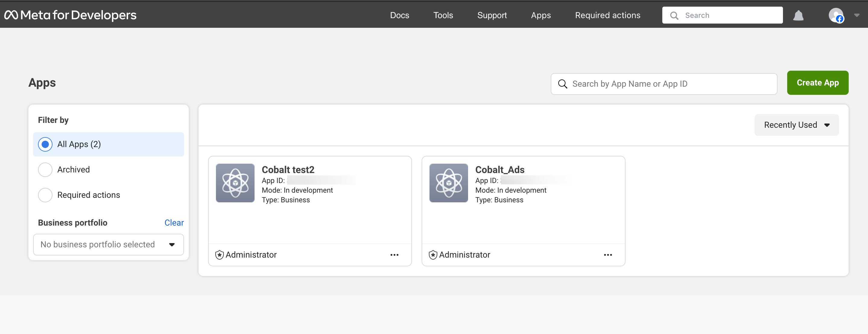Open the three-dot menu on Cobalt_Ads card

click(x=608, y=255)
